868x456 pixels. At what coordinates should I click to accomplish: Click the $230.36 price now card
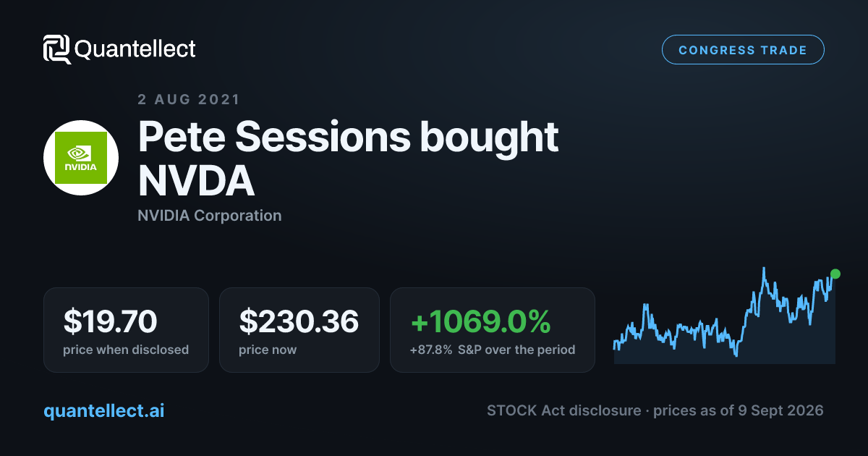click(x=299, y=330)
